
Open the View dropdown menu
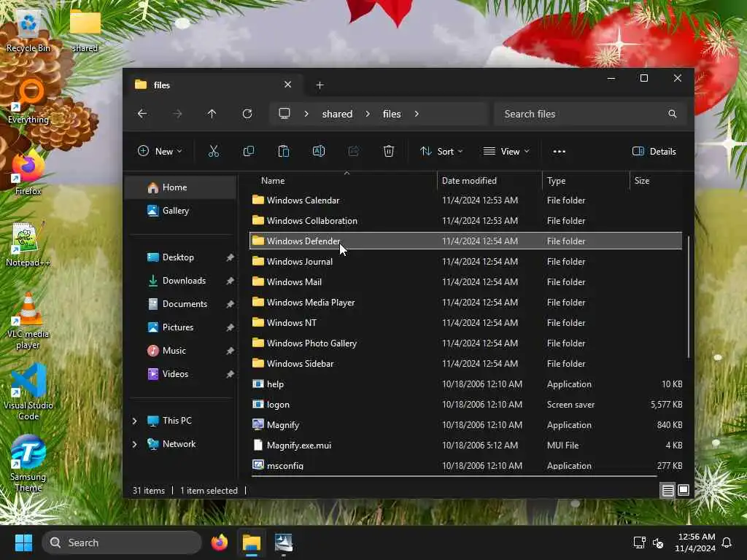coord(506,152)
